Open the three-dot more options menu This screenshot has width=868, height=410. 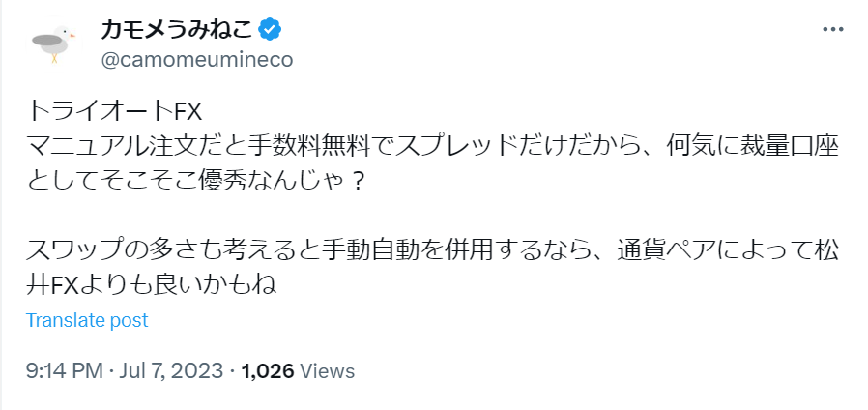(x=832, y=30)
